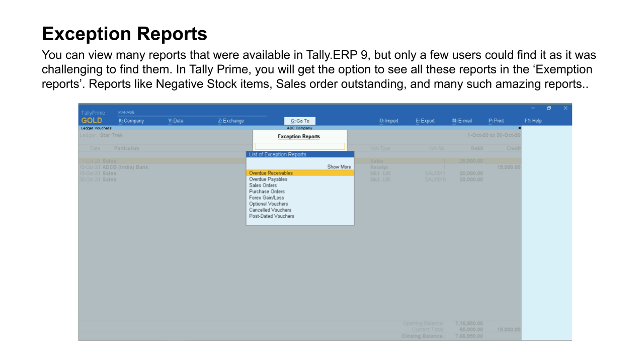Close the ABC Company ledger view
The height and width of the screenshot is (362, 644).
click(519, 128)
